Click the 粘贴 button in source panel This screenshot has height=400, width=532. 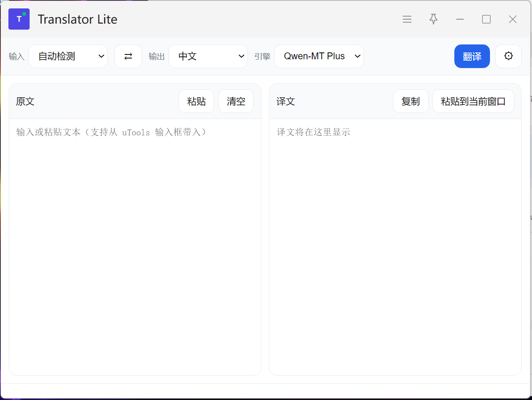click(x=196, y=101)
